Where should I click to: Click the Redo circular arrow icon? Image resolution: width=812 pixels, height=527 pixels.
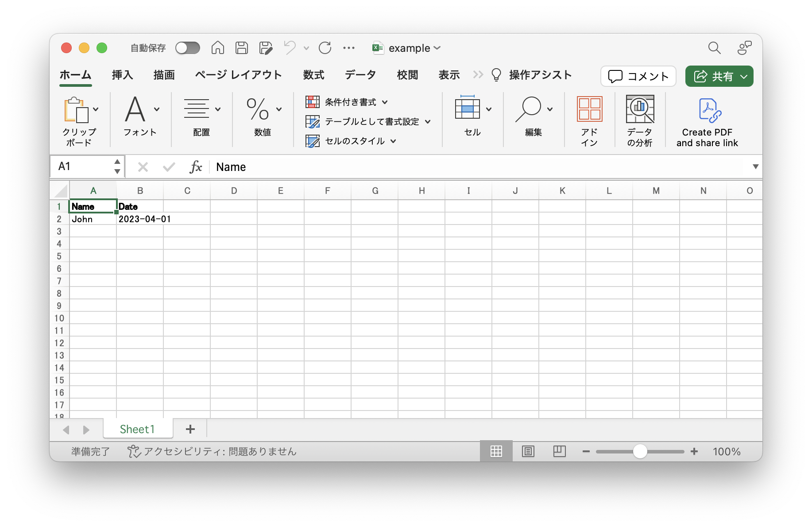[x=325, y=47]
